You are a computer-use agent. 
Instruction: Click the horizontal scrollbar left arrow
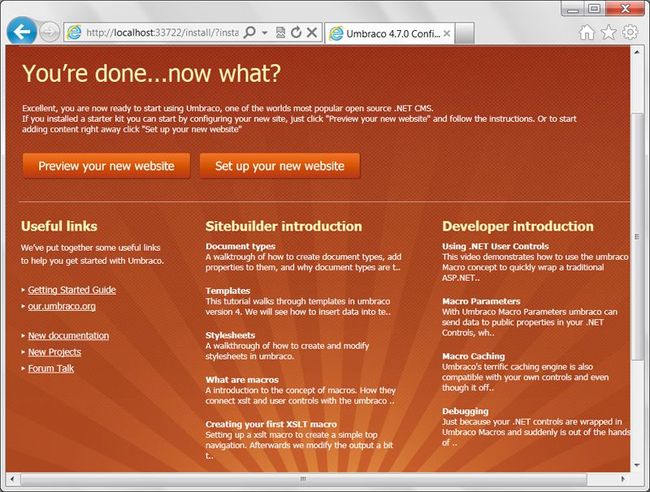(12, 479)
